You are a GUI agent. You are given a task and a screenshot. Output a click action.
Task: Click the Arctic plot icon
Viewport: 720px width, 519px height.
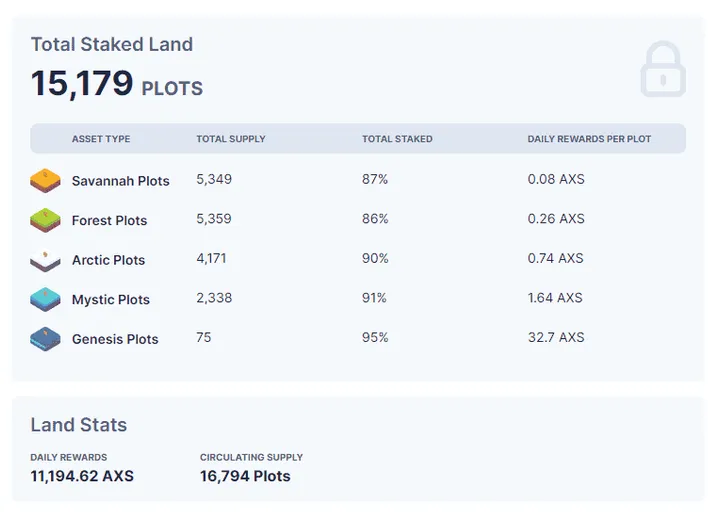(45, 260)
